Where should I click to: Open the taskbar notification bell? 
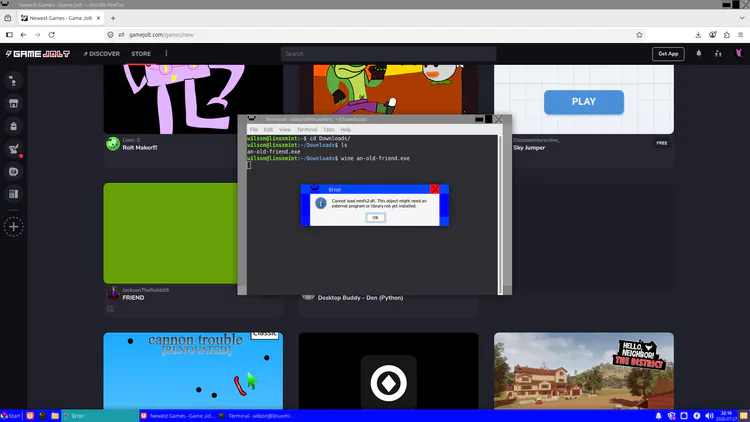click(x=659, y=416)
